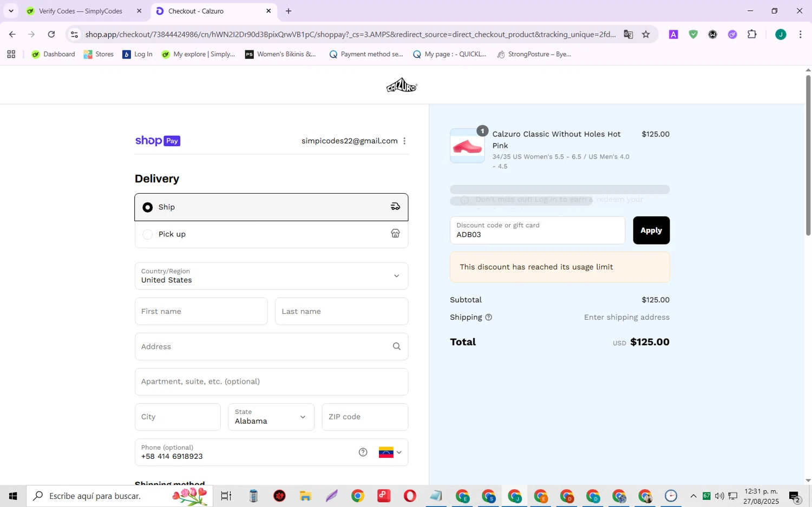Open the Recycle Bin taskbar icon
The image size is (812, 507).
point(253,496)
